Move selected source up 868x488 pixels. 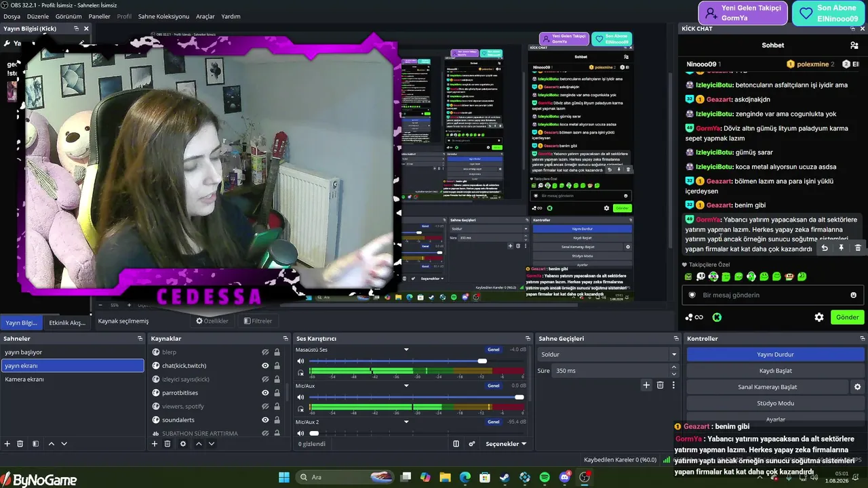point(199,444)
